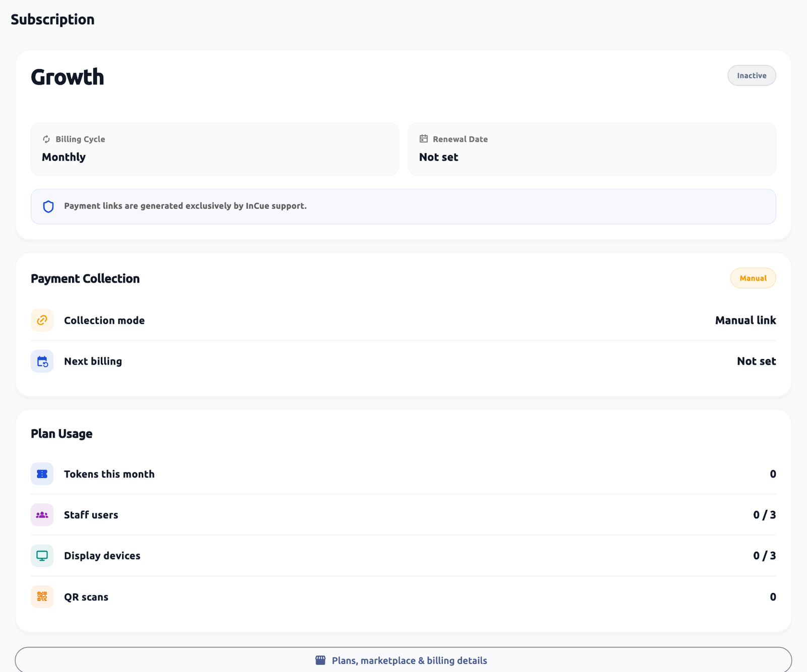Click the Next billing label
The height and width of the screenshot is (672, 807).
(x=93, y=361)
